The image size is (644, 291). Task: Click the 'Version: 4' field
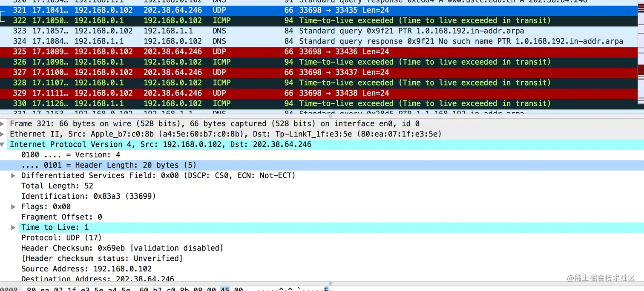(x=71, y=155)
